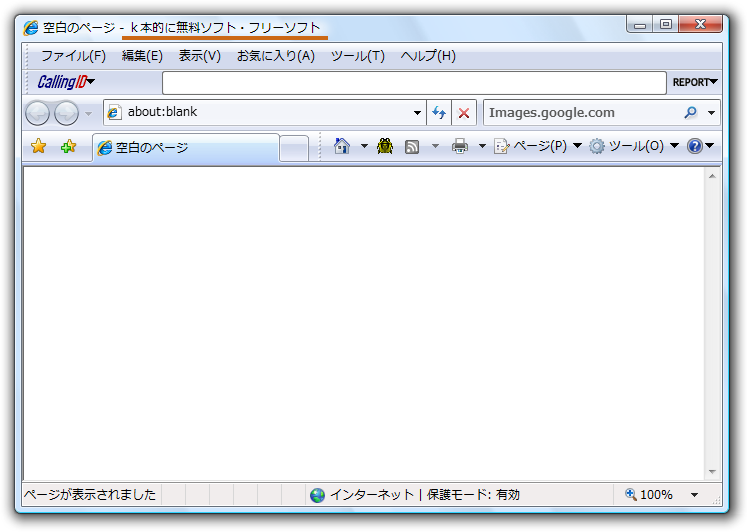Click the RSS feeds icon
Screen dimensions: 747x532
pyautogui.click(x=412, y=147)
